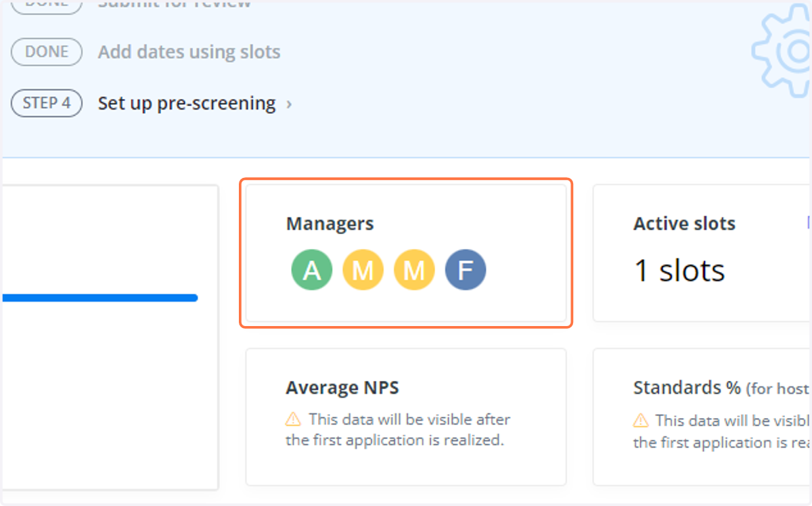This screenshot has width=812, height=506.
Task: Click the blue progress bar
Action: 100,298
